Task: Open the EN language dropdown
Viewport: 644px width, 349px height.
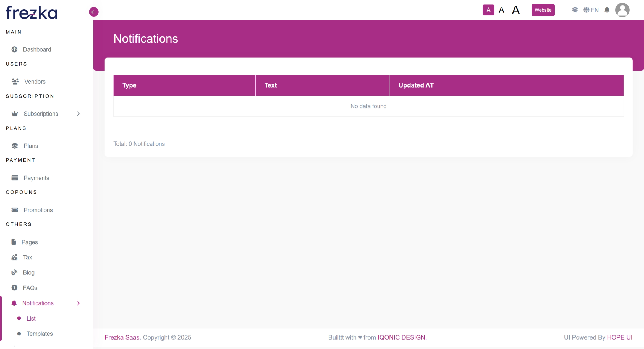Action: (x=591, y=10)
